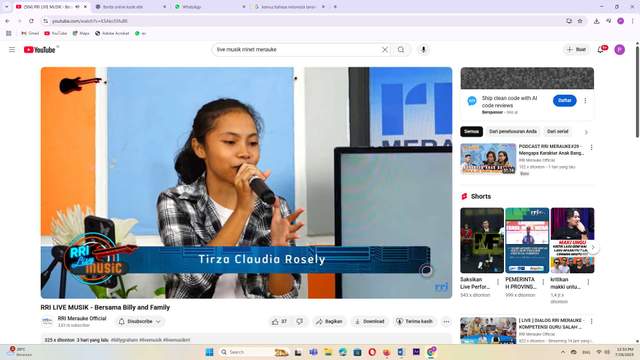The width and height of the screenshot is (640, 360).
Task: Open Chrome three-dot menu
Action: [633, 21]
